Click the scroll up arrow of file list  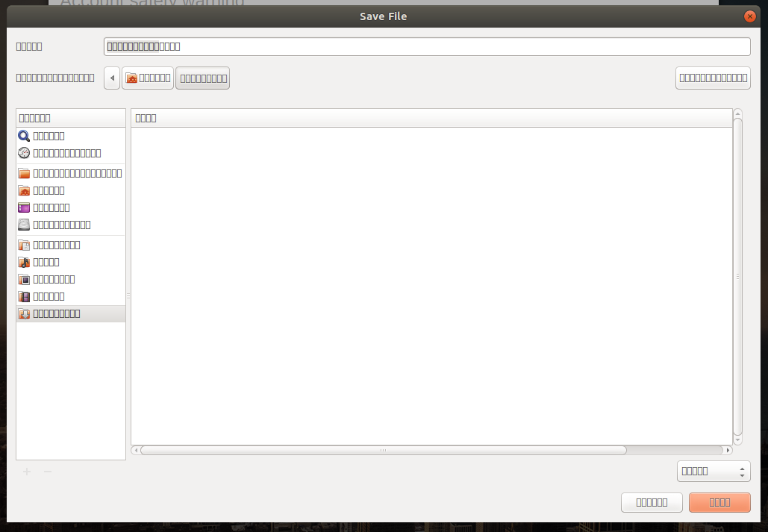click(737, 113)
